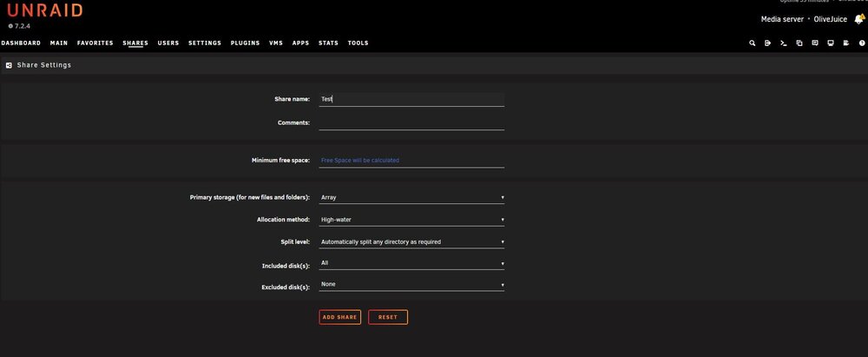Image resolution: width=868 pixels, height=357 pixels.
Task: Open the Settings menu
Action: tap(205, 43)
